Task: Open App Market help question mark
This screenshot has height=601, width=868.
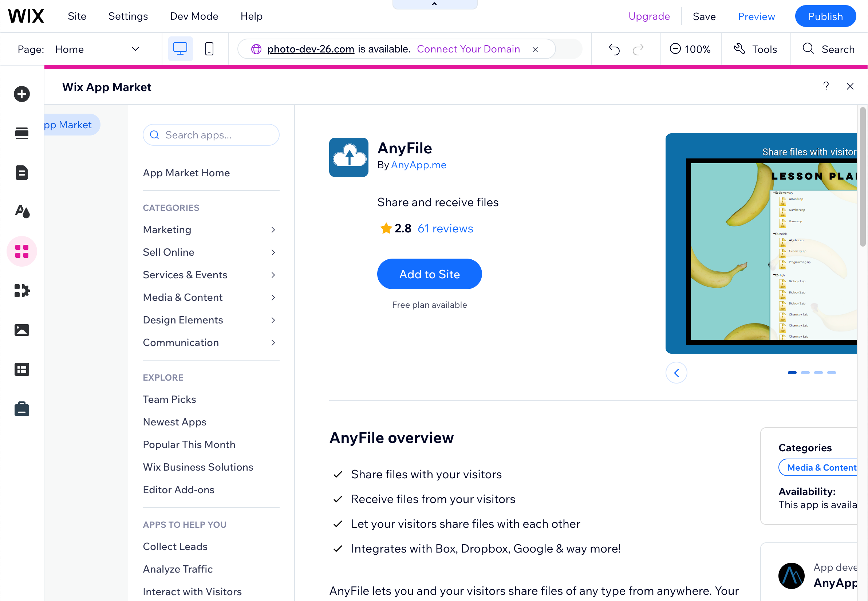Action: pos(825,86)
